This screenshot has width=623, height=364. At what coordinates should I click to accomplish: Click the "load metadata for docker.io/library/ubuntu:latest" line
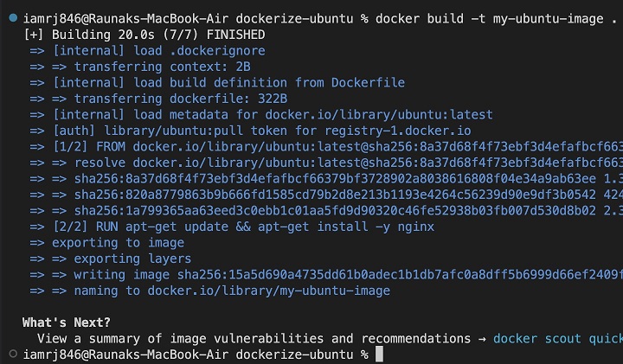pos(273,114)
